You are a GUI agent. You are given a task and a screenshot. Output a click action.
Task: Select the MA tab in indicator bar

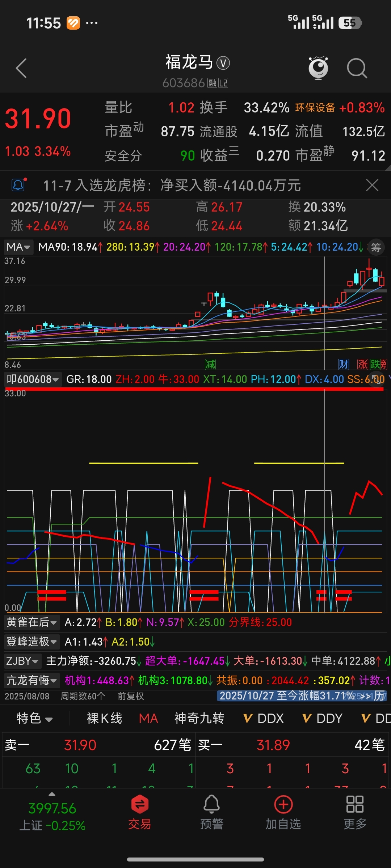pos(148,718)
